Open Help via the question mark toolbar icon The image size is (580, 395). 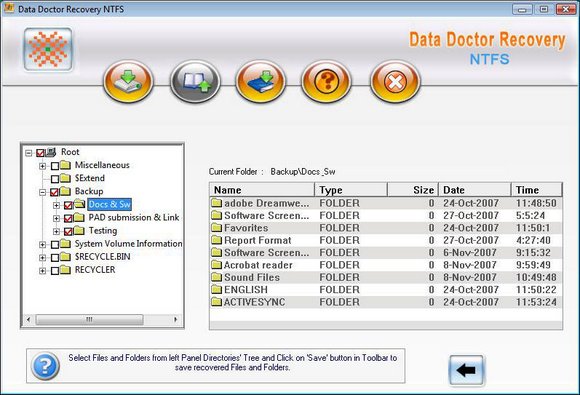[x=326, y=81]
